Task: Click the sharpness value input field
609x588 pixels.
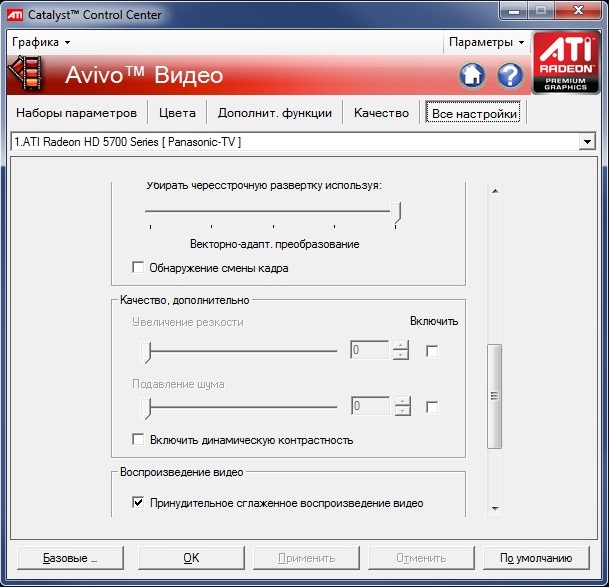Action: point(369,350)
